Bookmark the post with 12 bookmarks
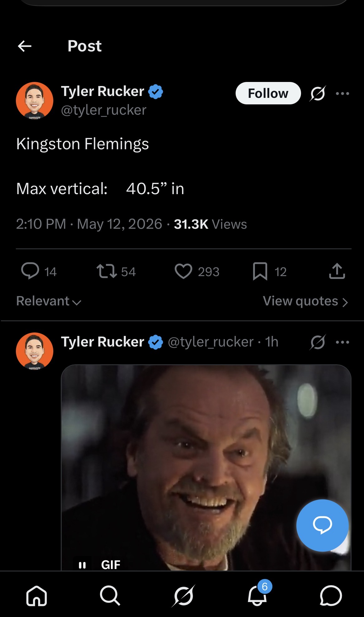364x617 pixels. click(x=260, y=271)
